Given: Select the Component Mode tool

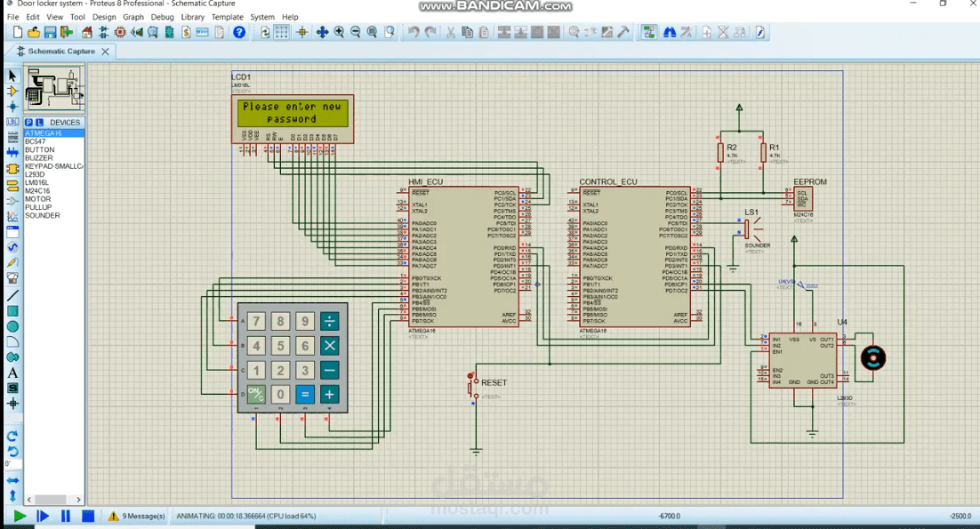Looking at the screenshot, I should coord(12,92).
